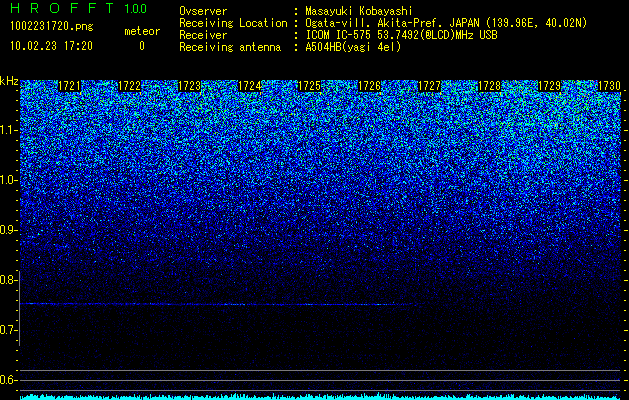The image size is (629, 400).
Task: Click the cyan signal level strip at bottom
Action: pyautogui.click(x=320, y=397)
